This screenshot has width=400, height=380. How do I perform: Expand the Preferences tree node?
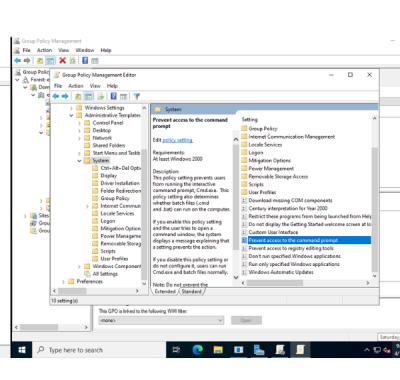tap(63, 282)
